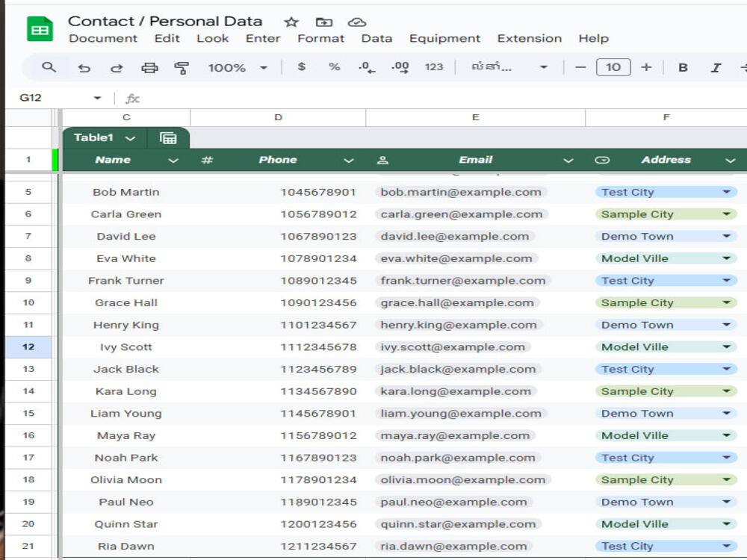Open the zoom 100% dropdown

tap(238, 68)
